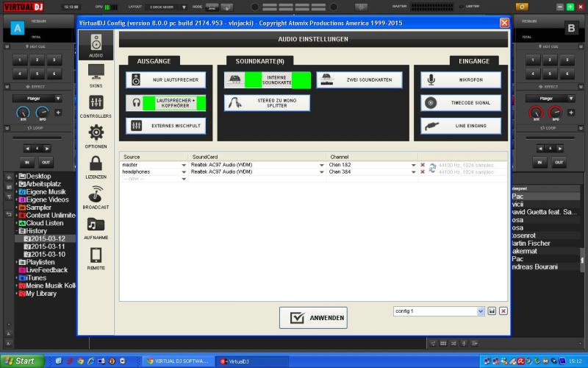The image size is (588, 368).
Task: Open the Controllers settings page
Action: 96,107
